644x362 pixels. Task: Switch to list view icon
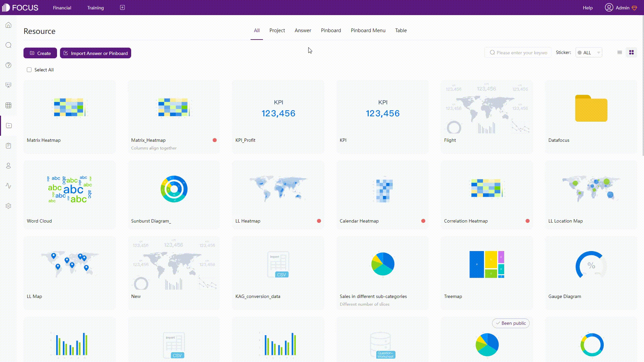pyautogui.click(x=620, y=52)
